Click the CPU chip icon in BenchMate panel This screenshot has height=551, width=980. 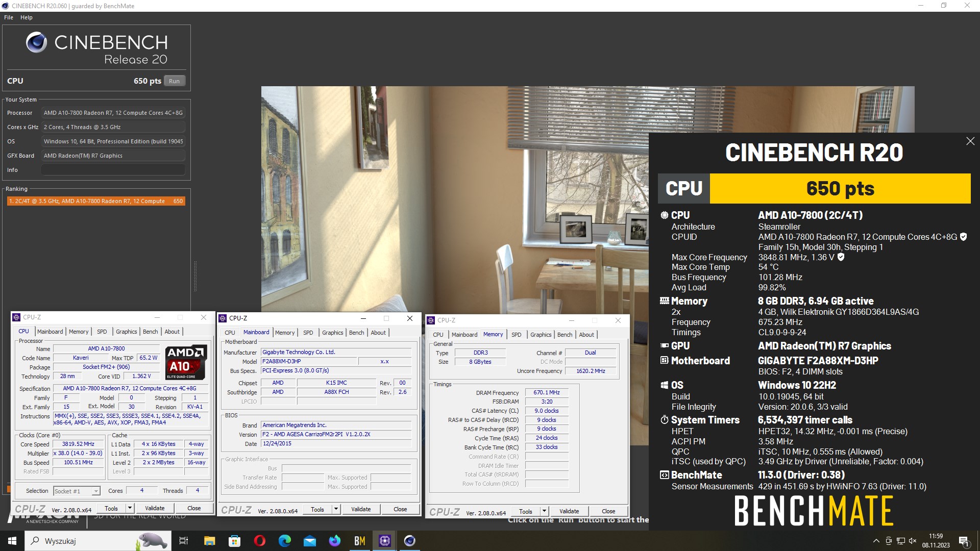tap(664, 215)
